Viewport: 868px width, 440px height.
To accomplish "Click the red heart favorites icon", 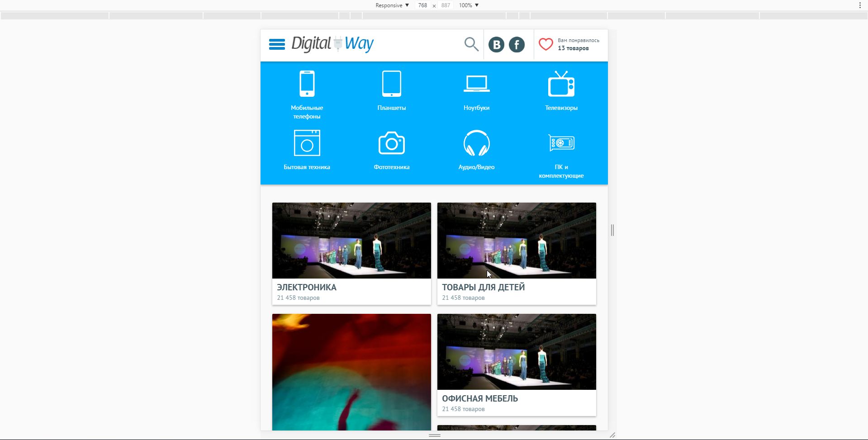I will 546,44.
